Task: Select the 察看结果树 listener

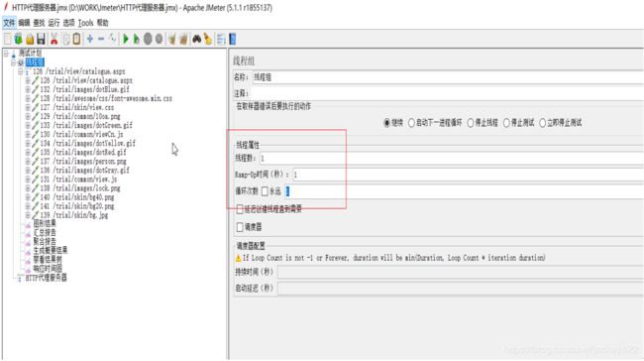Action: click(x=48, y=260)
